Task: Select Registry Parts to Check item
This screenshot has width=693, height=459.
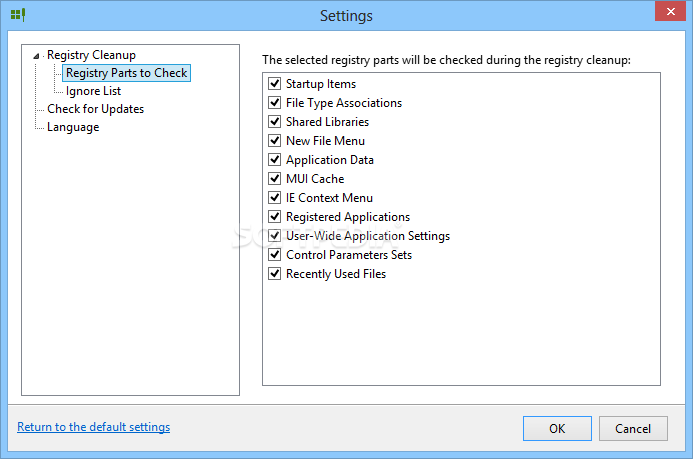Action: [x=126, y=73]
